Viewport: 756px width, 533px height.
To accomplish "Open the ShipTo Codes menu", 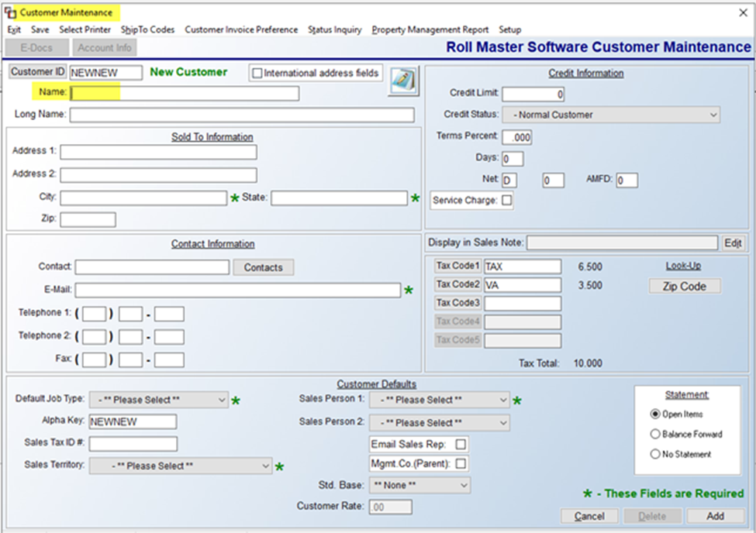I will point(147,29).
